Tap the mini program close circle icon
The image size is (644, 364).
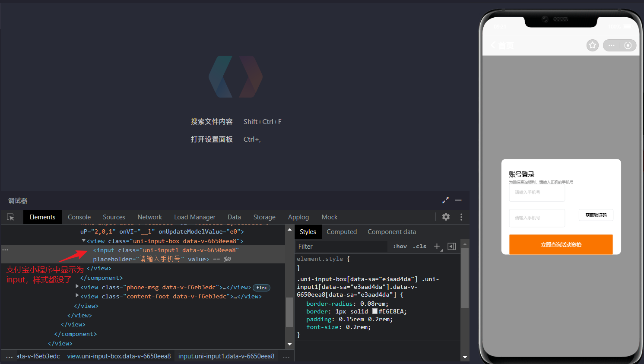point(628,45)
